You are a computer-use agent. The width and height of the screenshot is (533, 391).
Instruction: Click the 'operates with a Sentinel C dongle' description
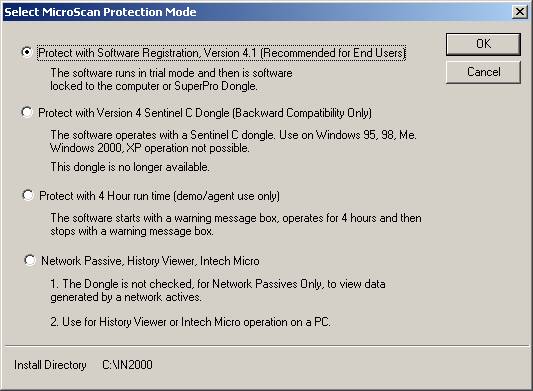click(x=234, y=141)
